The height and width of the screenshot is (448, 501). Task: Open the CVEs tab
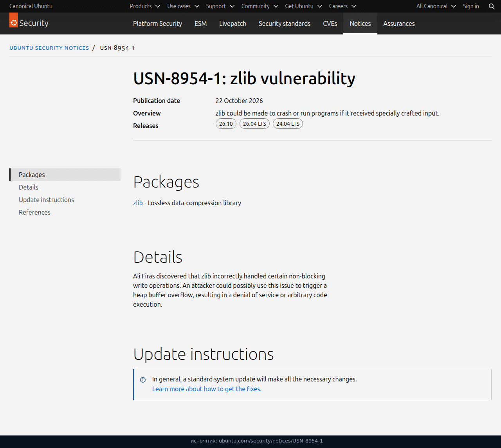(330, 23)
